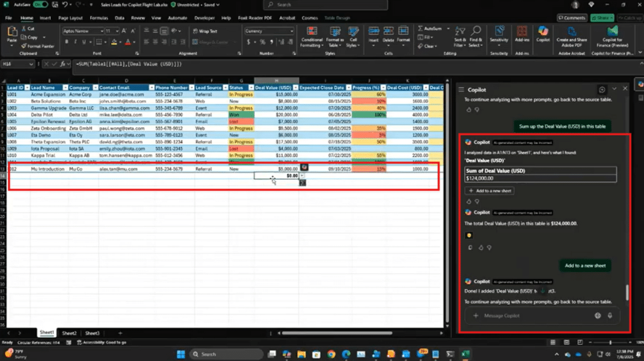The image size is (644, 361).
Task: Open the Comments button
Action: click(x=572, y=18)
